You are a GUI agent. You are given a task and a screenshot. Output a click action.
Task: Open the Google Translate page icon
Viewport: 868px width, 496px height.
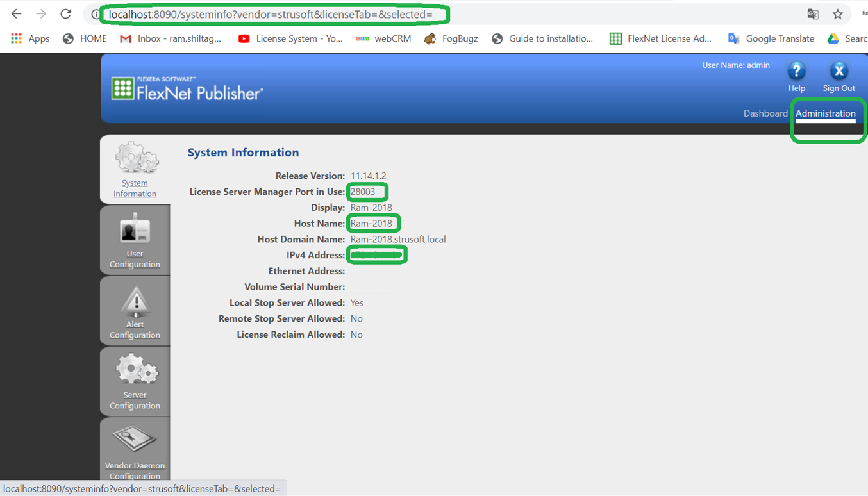point(813,14)
